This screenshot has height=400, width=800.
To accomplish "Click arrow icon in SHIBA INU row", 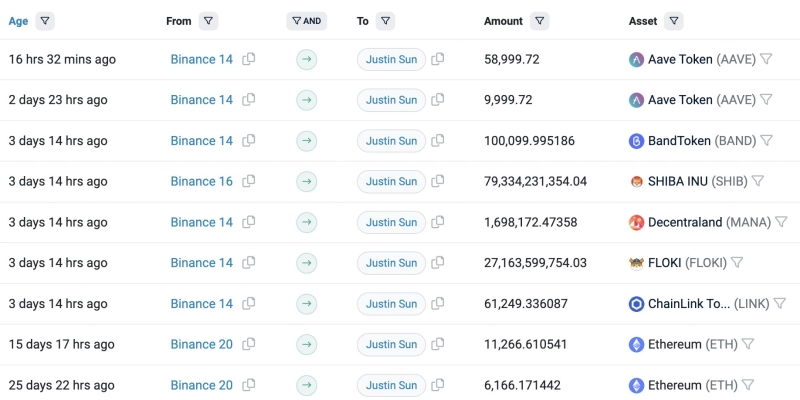I will tap(307, 182).
